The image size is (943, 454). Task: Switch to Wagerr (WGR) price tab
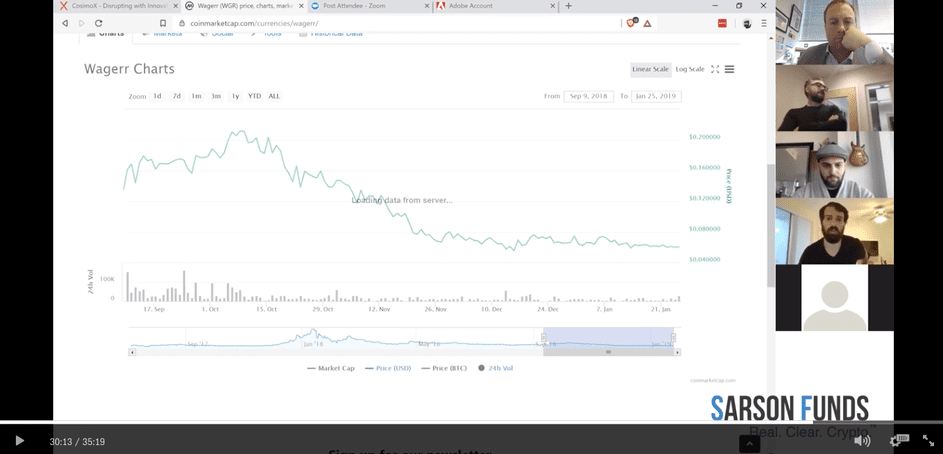[x=244, y=6]
